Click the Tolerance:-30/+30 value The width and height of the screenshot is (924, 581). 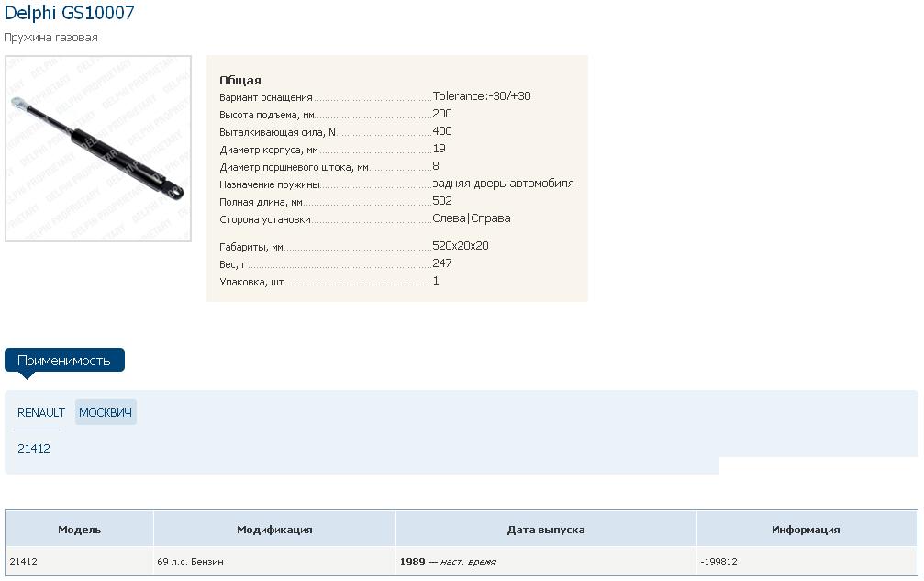(x=482, y=96)
